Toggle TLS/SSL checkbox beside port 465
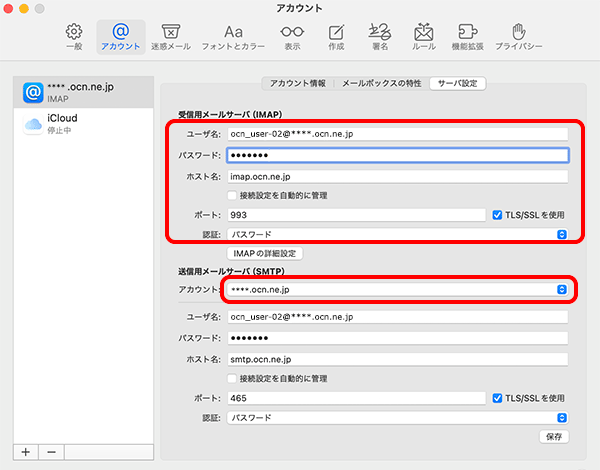This screenshot has height=470, width=600. click(x=497, y=398)
